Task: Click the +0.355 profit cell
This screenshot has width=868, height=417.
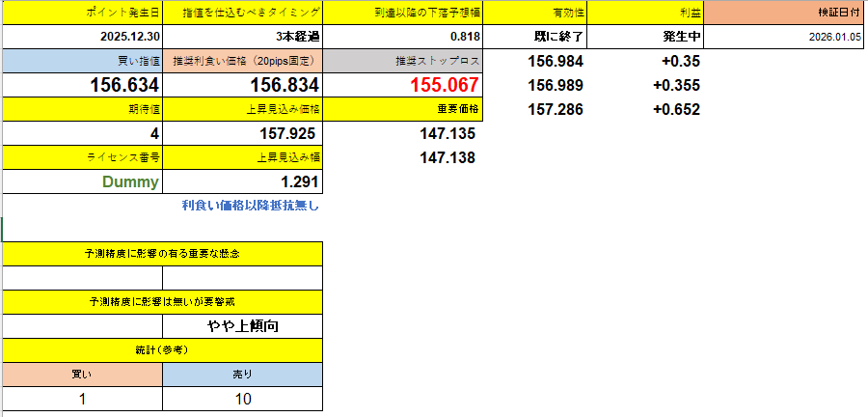Action: click(645, 85)
